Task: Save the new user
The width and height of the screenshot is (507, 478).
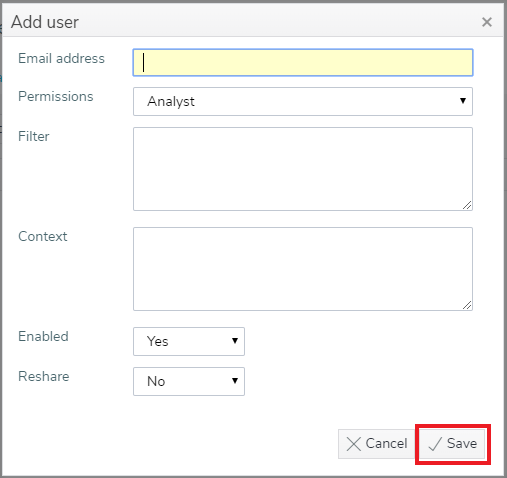Action: [453, 444]
